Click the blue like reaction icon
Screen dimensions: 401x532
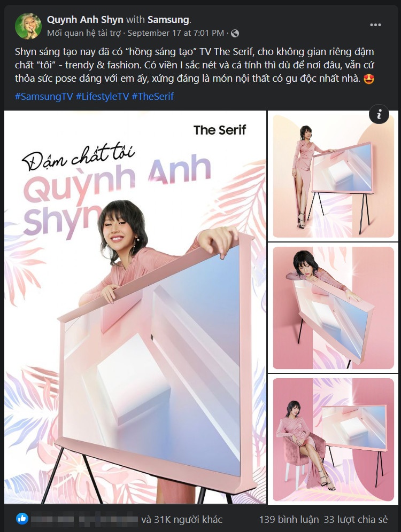tap(22, 519)
